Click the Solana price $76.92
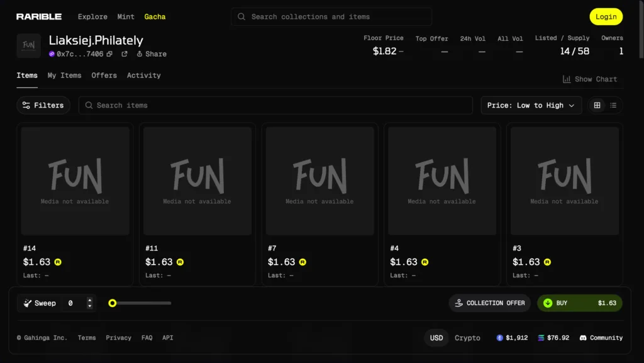644x363 pixels. pyautogui.click(x=553, y=338)
